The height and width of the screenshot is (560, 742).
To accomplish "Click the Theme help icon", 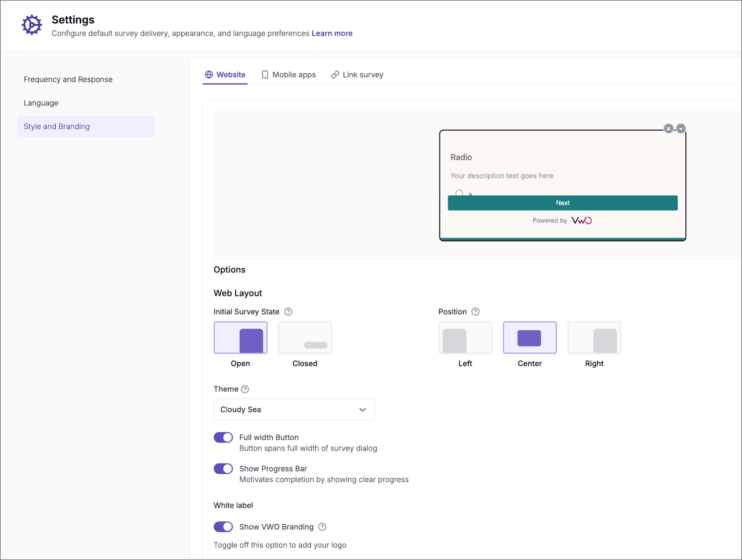I will [x=245, y=389].
